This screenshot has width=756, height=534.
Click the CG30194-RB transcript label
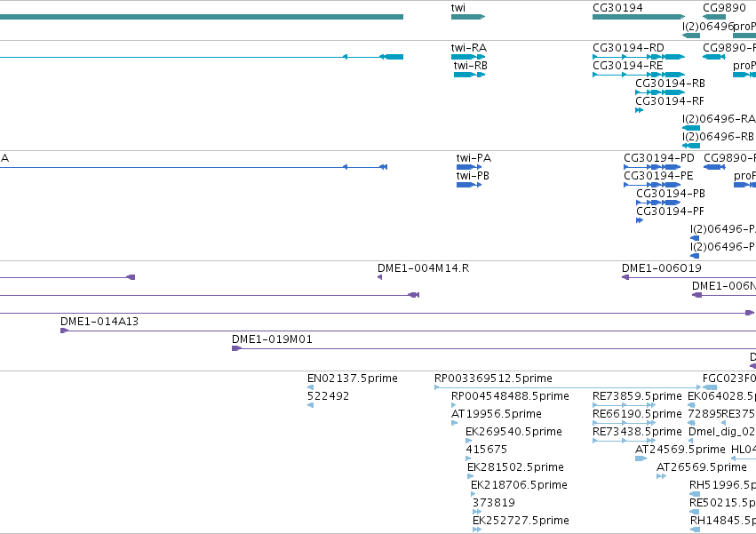pyautogui.click(x=670, y=84)
